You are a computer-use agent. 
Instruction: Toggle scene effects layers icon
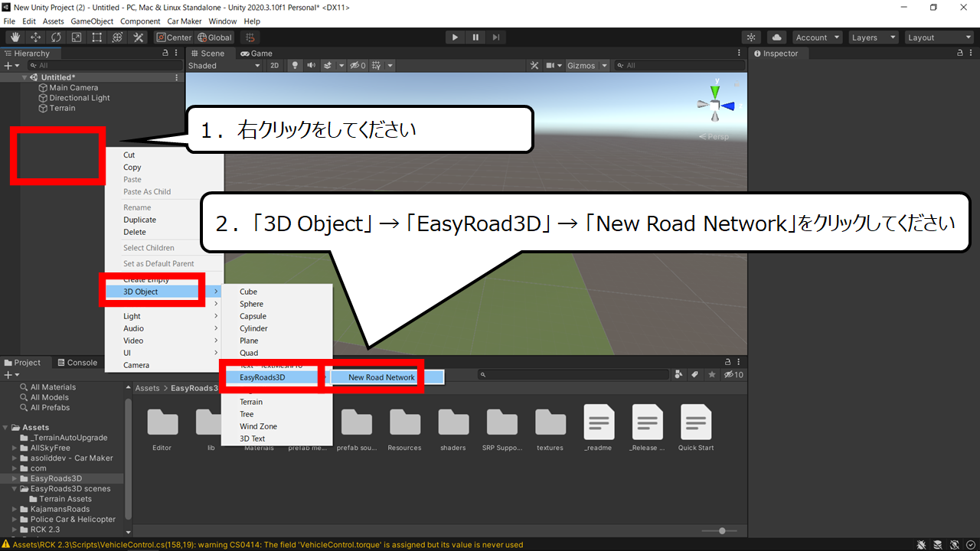tap(328, 66)
